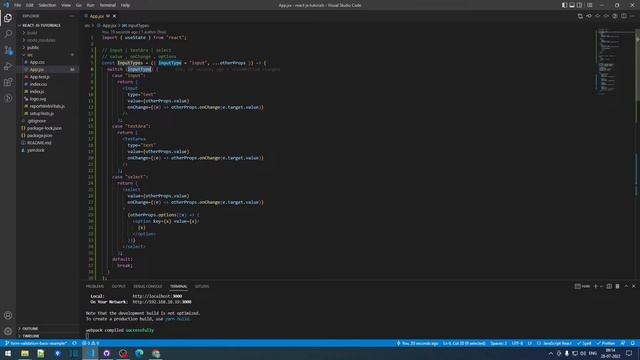Open the Selection menu
The width and height of the screenshot is (640, 360).
47,5
